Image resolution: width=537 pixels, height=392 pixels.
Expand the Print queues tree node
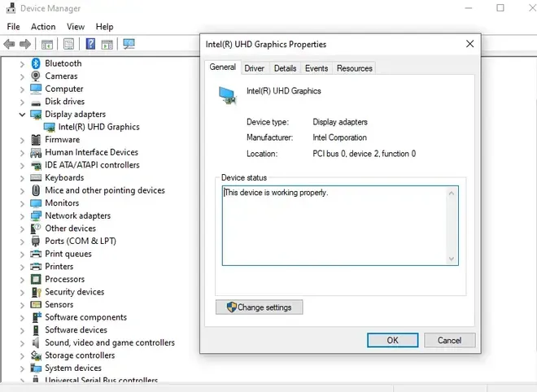point(22,255)
